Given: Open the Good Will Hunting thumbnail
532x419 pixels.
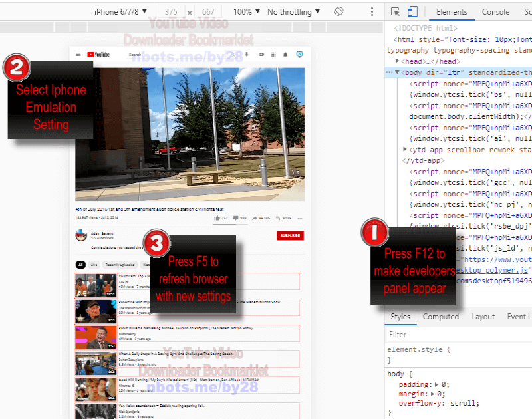Looking at the screenshot, I should pyautogui.click(x=96, y=390).
